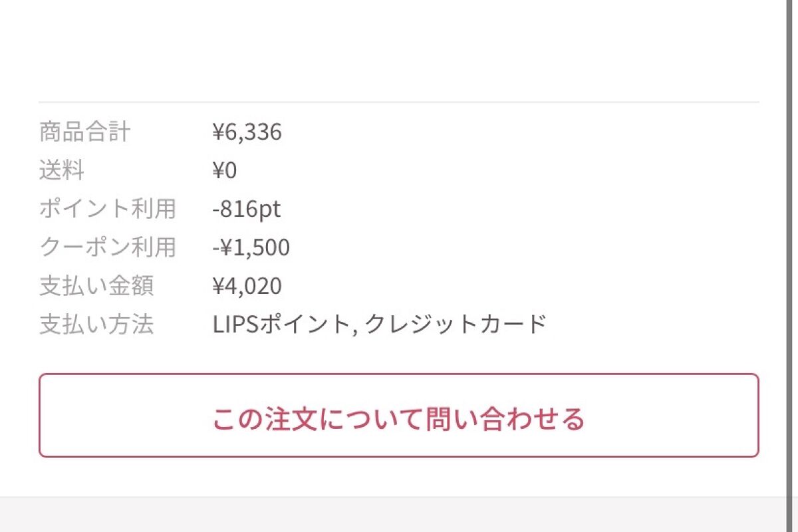Click the ¥4,020 payment amount
798x532 pixels.
(247, 286)
